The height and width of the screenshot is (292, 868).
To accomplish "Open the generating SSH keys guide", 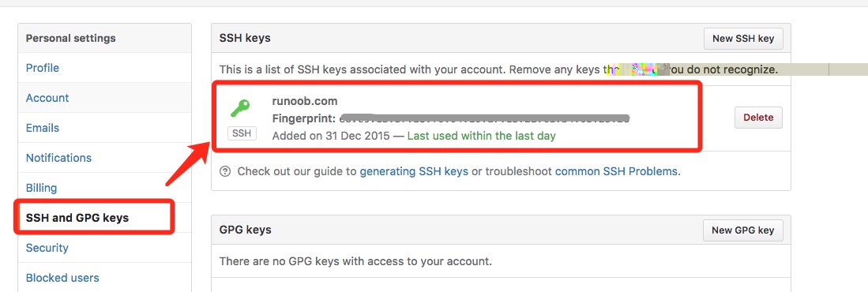I will tap(414, 171).
